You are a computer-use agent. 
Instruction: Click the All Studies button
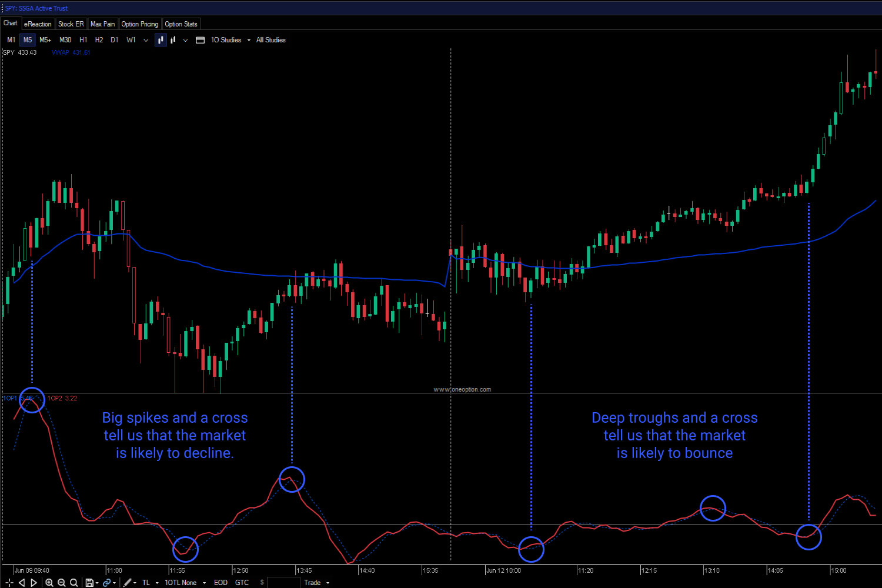(270, 39)
